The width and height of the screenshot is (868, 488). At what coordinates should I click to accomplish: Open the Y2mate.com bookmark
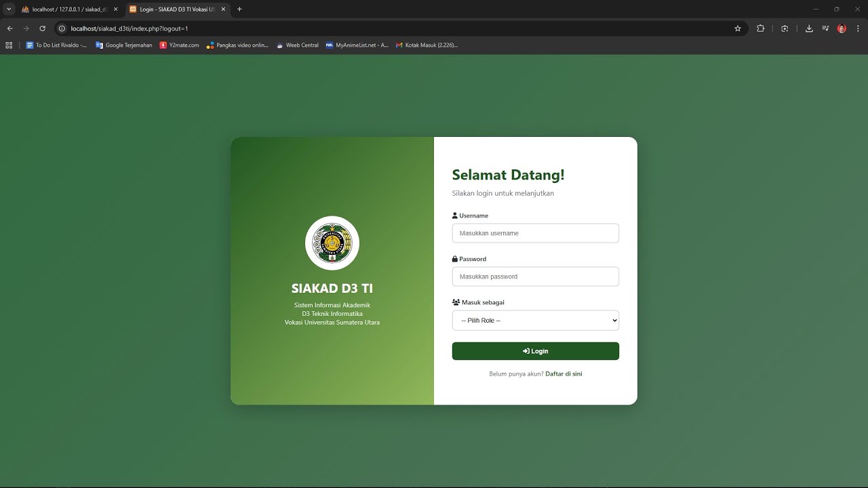(x=180, y=45)
